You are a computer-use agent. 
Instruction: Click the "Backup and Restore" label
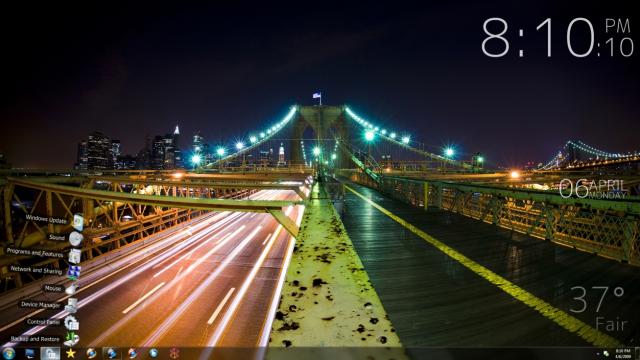35,339
